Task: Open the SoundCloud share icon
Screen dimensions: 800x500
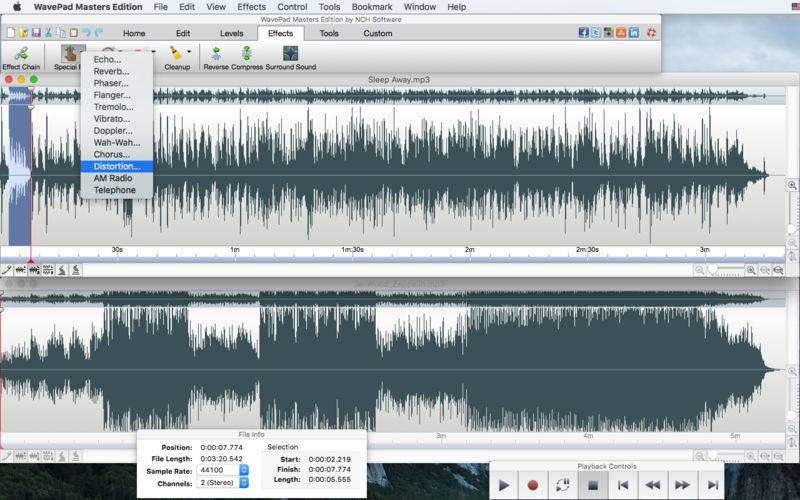Action: (x=621, y=33)
